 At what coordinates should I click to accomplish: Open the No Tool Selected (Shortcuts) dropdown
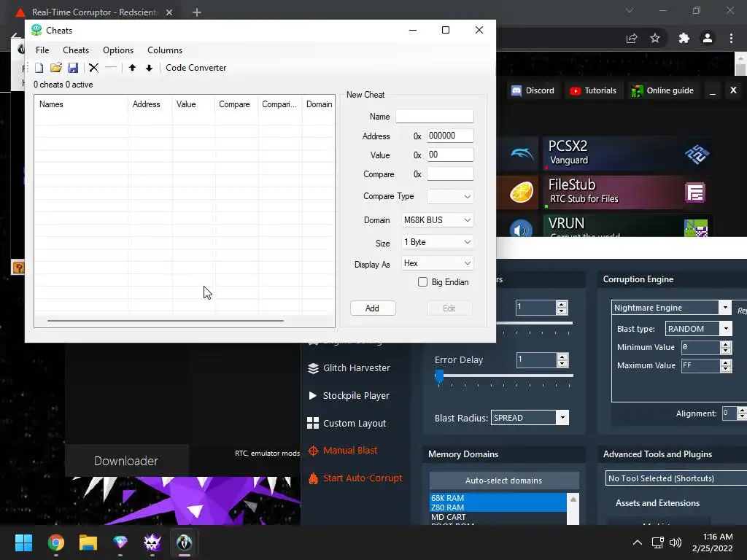click(x=676, y=478)
